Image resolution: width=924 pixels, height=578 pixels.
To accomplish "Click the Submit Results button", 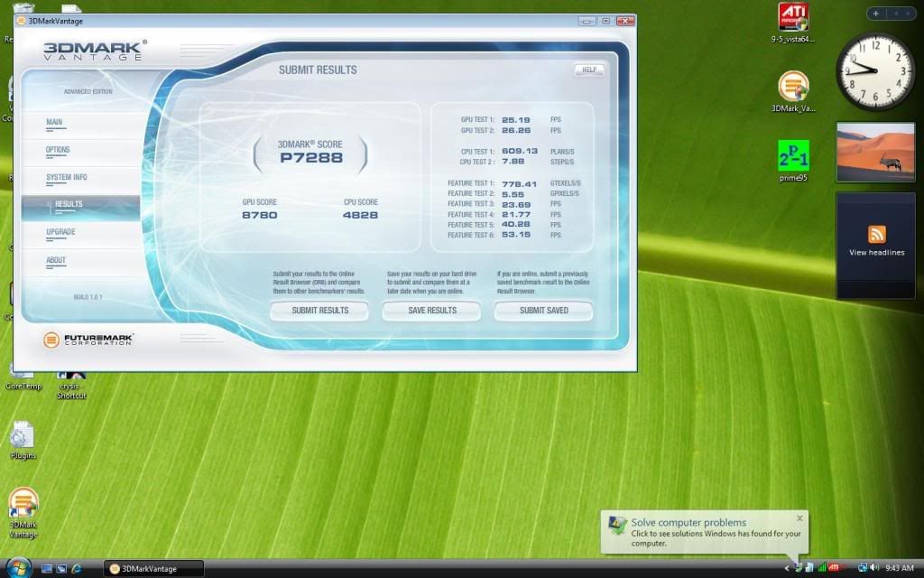I will coord(320,311).
